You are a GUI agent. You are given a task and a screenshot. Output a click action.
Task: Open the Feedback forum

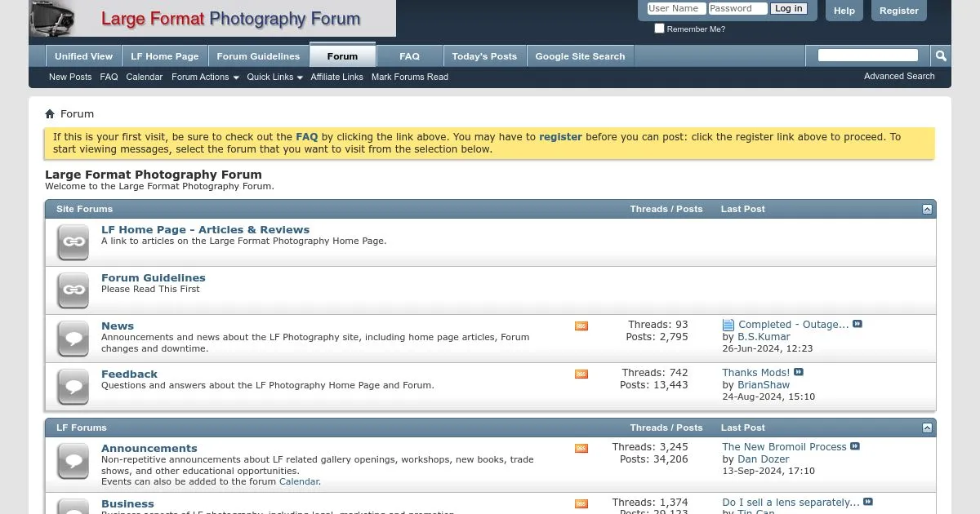129,374
